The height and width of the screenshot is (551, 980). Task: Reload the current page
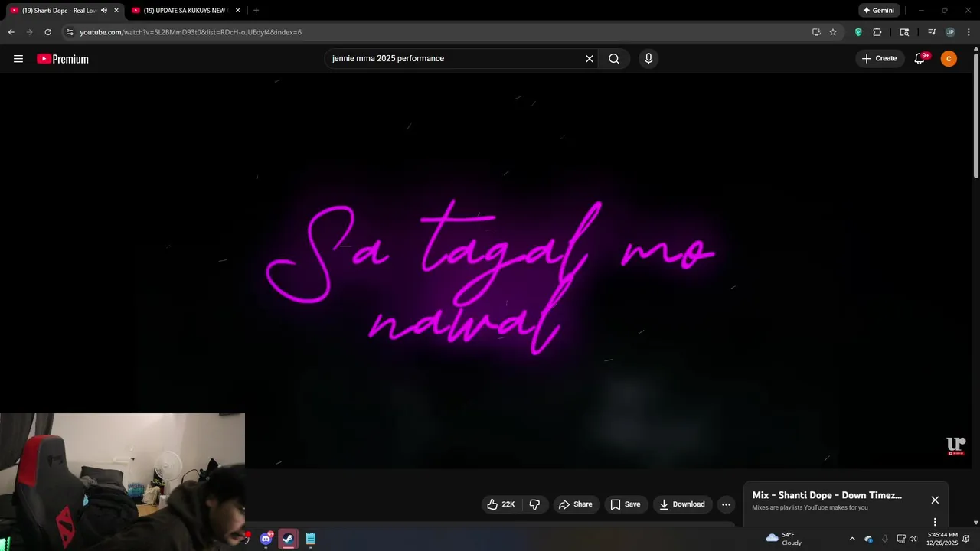[x=48, y=32]
